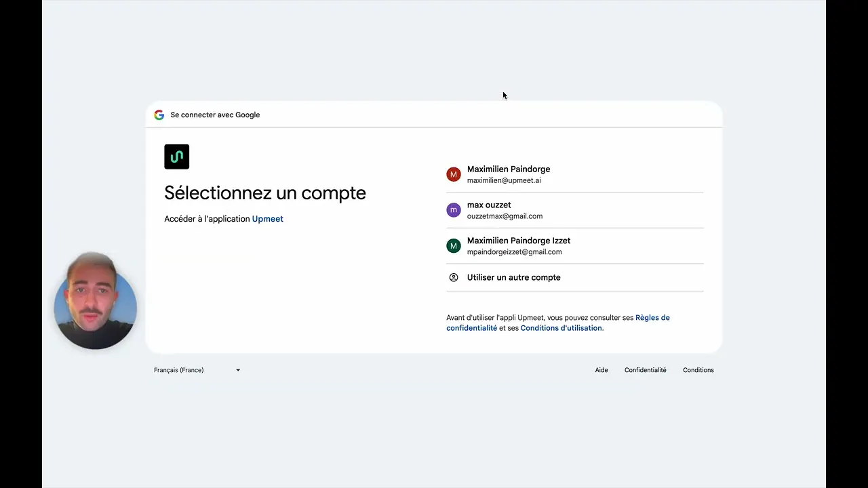Choose Utiliser un autre compte
The image size is (868, 488).
click(x=575, y=277)
